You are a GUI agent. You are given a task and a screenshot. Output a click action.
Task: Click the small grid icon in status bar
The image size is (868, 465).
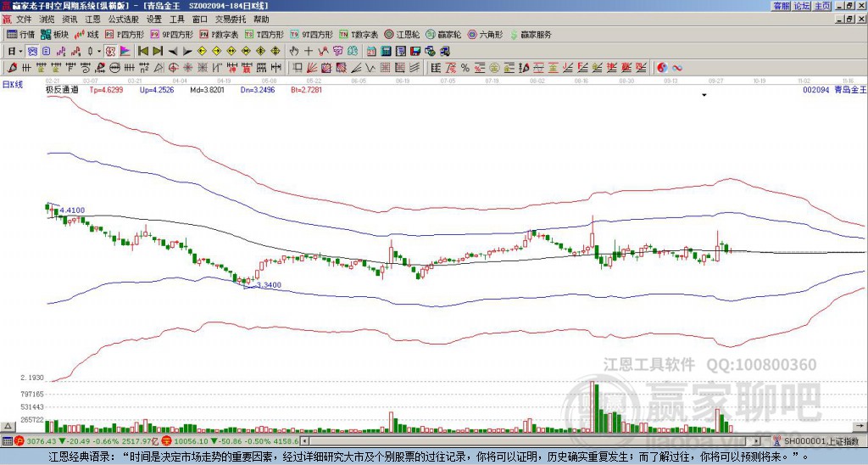(7, 441)
